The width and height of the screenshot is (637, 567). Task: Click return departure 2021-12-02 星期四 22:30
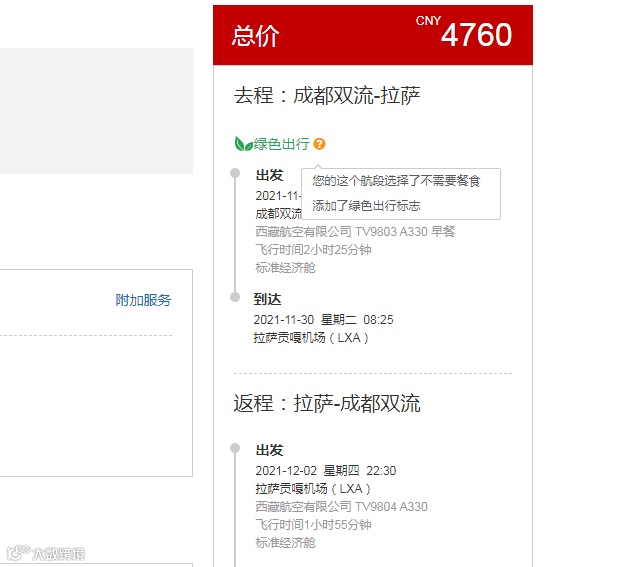click(325, 470)
